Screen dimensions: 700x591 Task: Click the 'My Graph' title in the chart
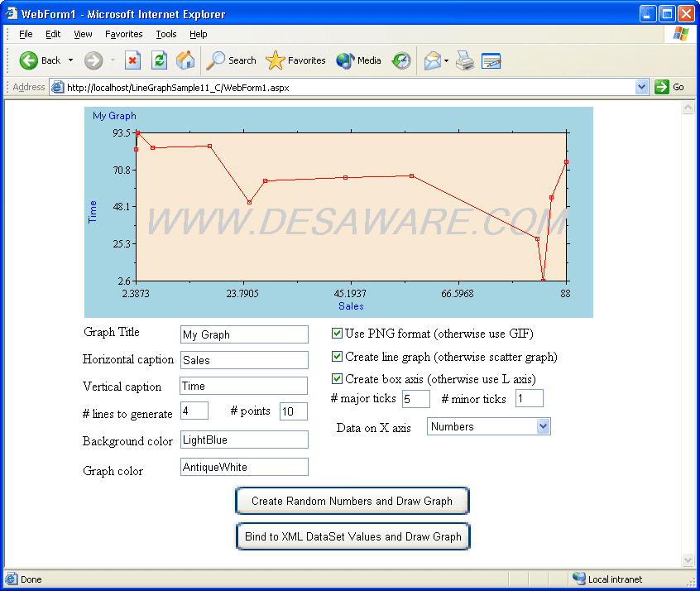click(x=114, y=116)
